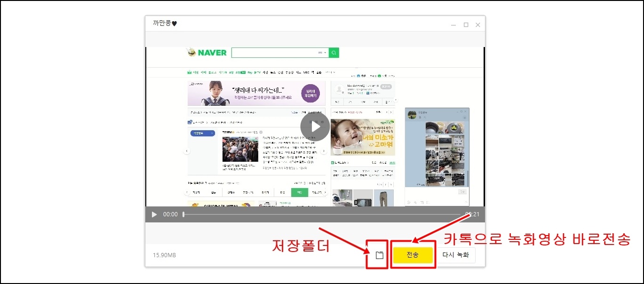Maximize the 까만콩♥ recording preview window

pos(466,25)
